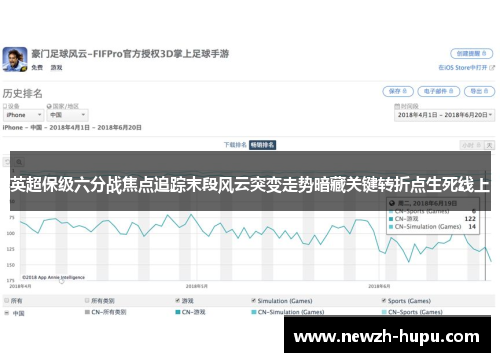The height and width of the screenshot is (362, 500).
Task: Click the chart zoom magnifier icon
Action: coord(19,162)
